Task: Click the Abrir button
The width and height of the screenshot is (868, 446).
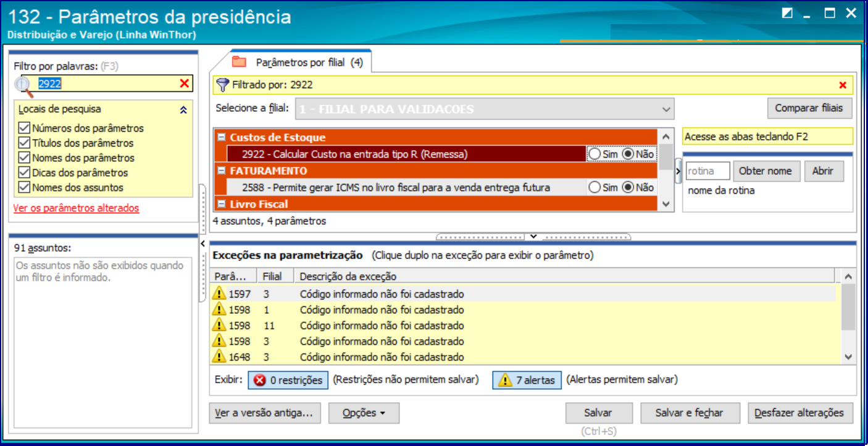Action: click(x=823, y=171)
